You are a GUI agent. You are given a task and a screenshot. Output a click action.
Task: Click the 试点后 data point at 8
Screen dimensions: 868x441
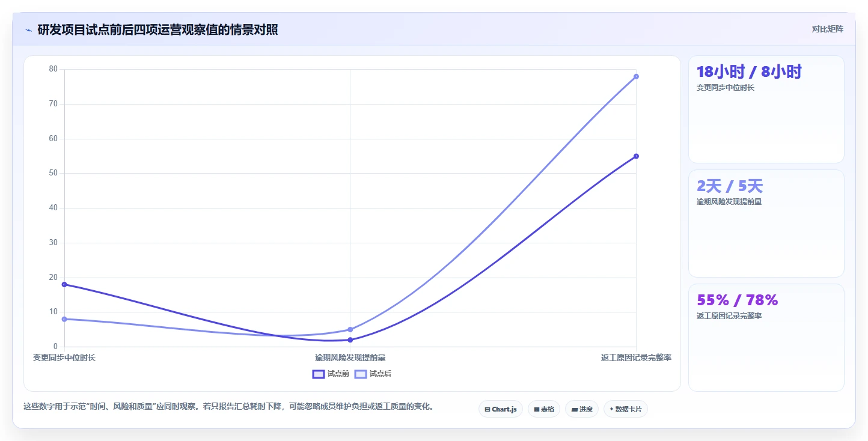coord(64,319)
